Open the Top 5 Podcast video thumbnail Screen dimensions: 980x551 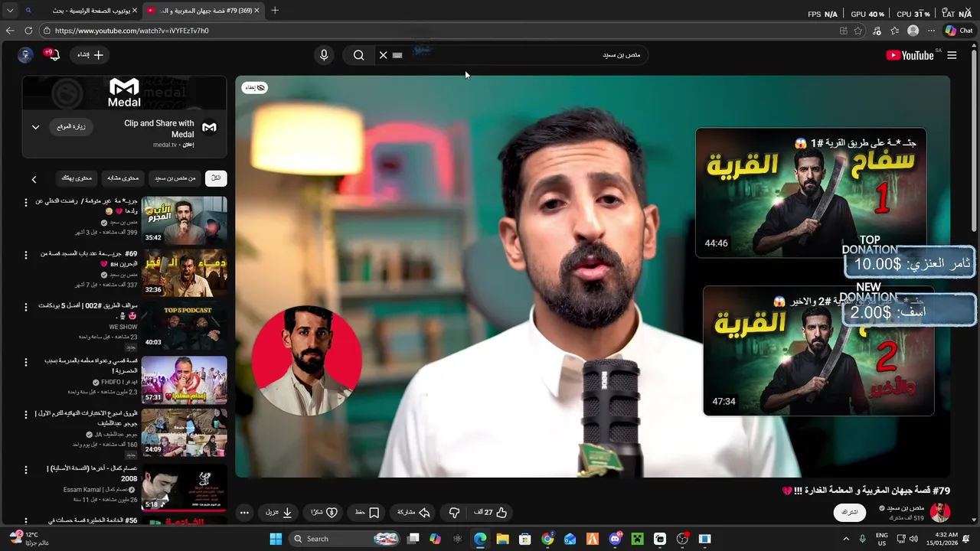[184, 326]
